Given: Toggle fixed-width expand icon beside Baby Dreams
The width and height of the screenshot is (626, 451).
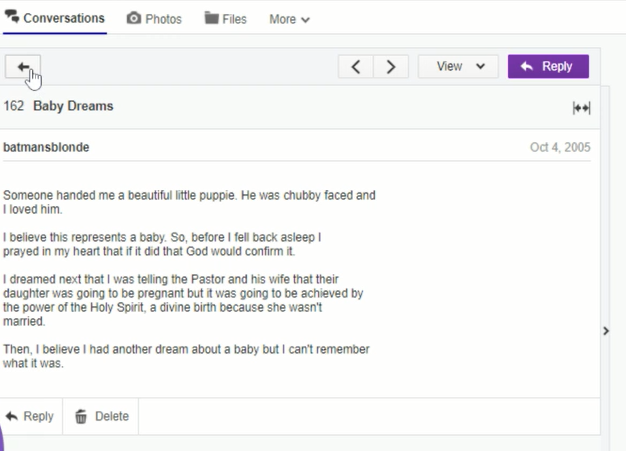Looking at the screenshot, I should (x=581, y=108).
